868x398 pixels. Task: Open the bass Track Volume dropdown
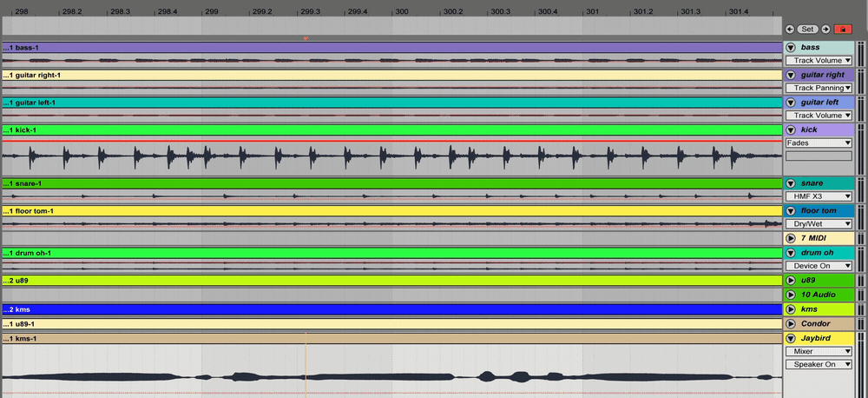819,61
